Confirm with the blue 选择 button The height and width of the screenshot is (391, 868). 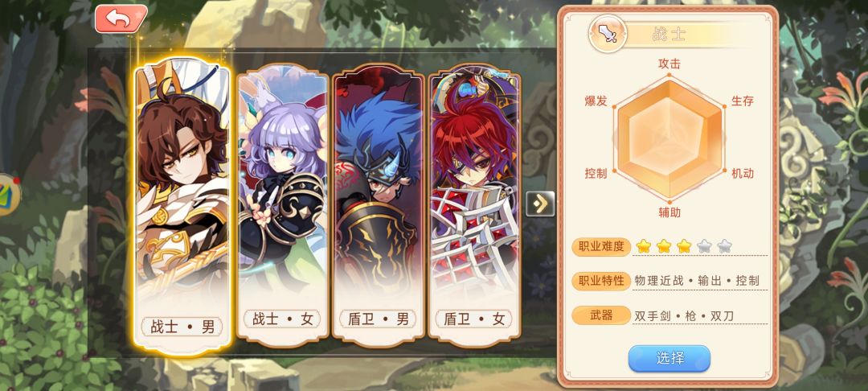click(x=669, y=358)
